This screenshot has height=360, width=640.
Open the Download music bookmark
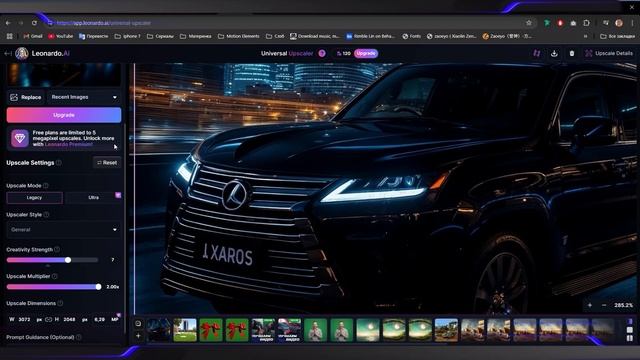315,36
